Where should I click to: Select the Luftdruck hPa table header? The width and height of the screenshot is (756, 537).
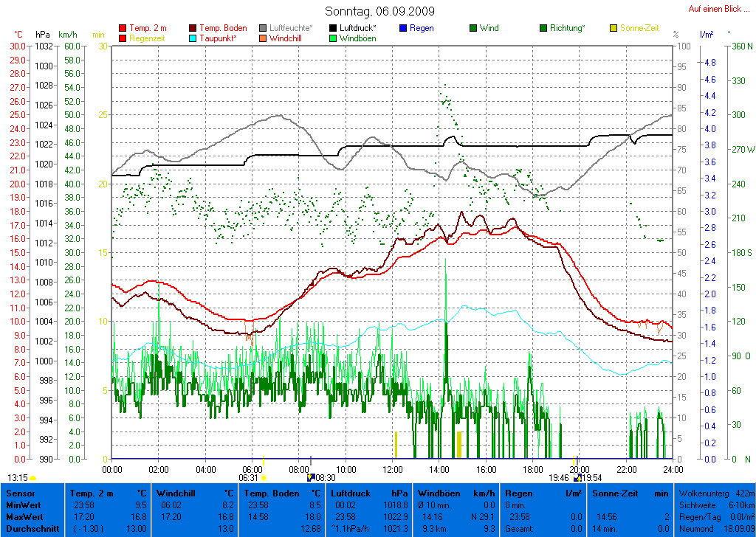click(370, 493)
